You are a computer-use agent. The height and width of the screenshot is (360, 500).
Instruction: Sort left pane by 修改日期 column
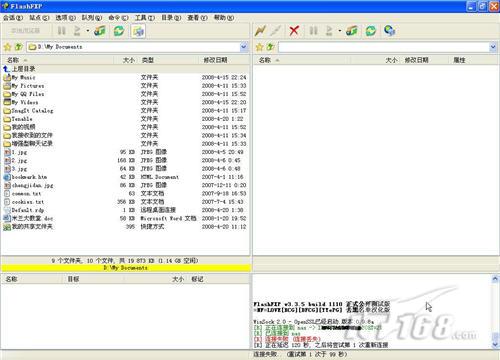pyautogui.click(x=224, y=60)
